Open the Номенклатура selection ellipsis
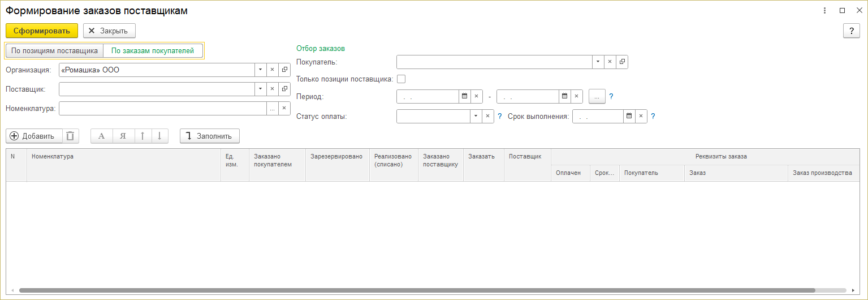868x300 pixels. tap(272, 108)
